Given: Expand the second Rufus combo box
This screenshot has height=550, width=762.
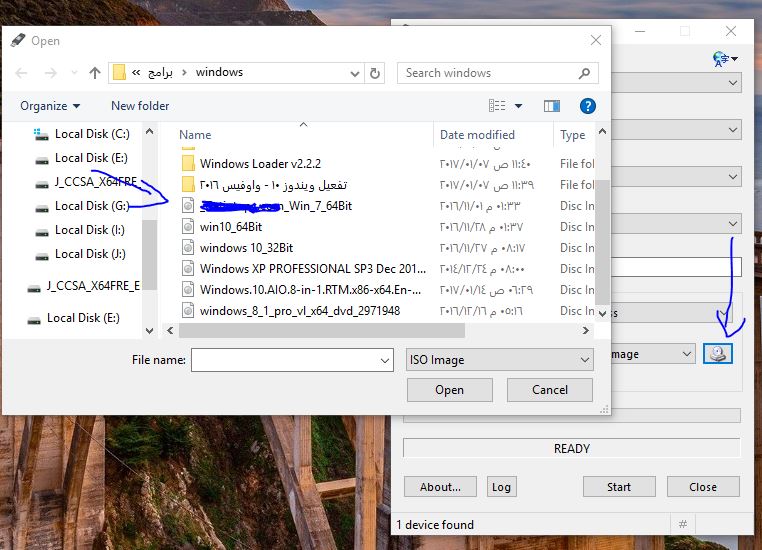Looking at the screenshot, I should (x=733, y=130).
